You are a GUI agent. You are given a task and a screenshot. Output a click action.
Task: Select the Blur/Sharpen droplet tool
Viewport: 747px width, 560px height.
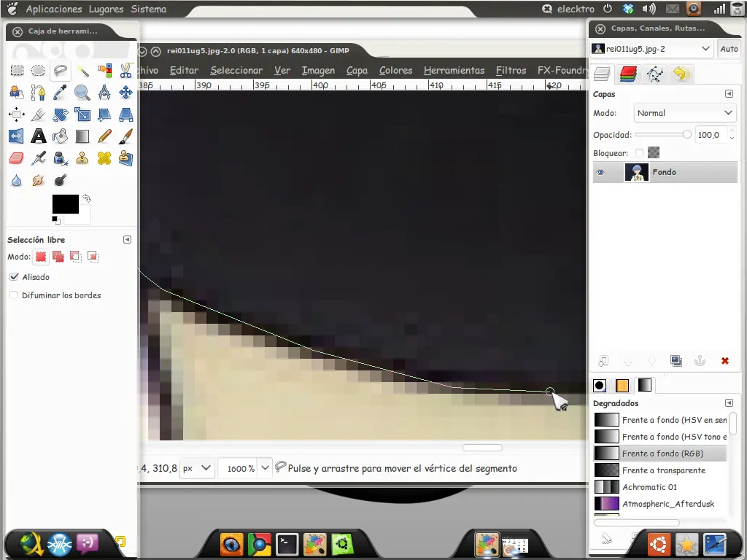[x=17, y=181]
